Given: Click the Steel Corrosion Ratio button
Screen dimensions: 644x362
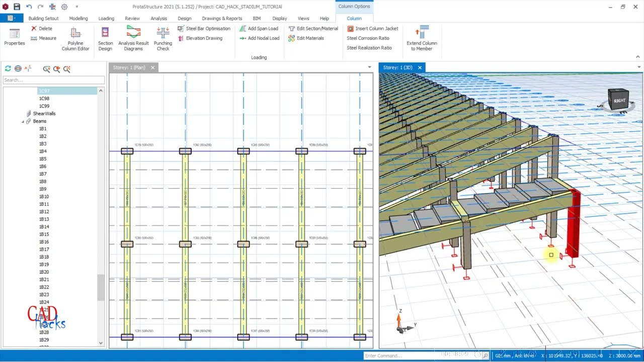Looking at the screenshot, I should click(368, 38).
